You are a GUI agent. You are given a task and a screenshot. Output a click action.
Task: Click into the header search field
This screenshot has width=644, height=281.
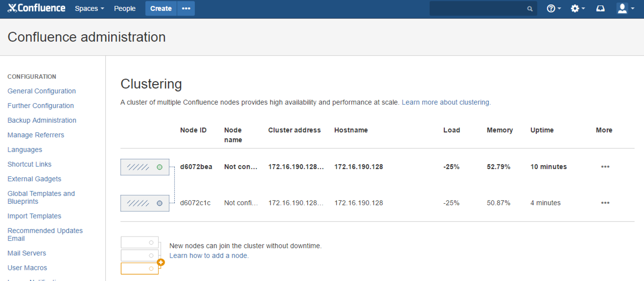[480, 8]
